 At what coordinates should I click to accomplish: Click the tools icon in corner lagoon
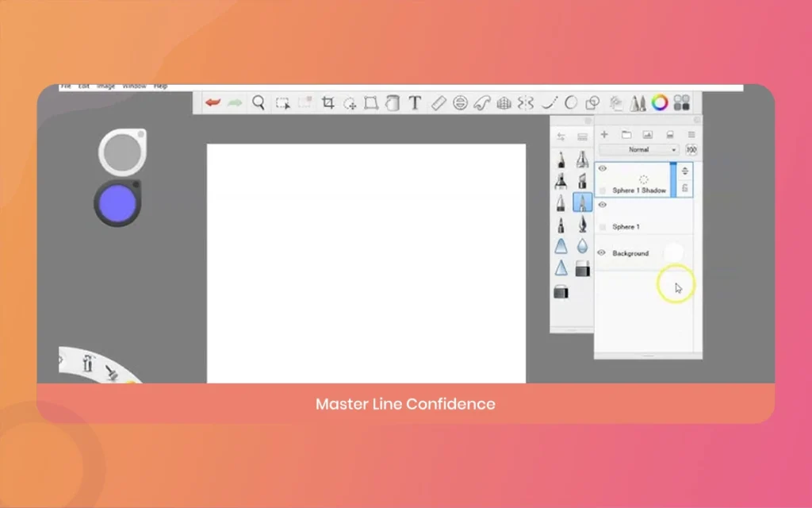pyautogui.click(x=88, y=363)
